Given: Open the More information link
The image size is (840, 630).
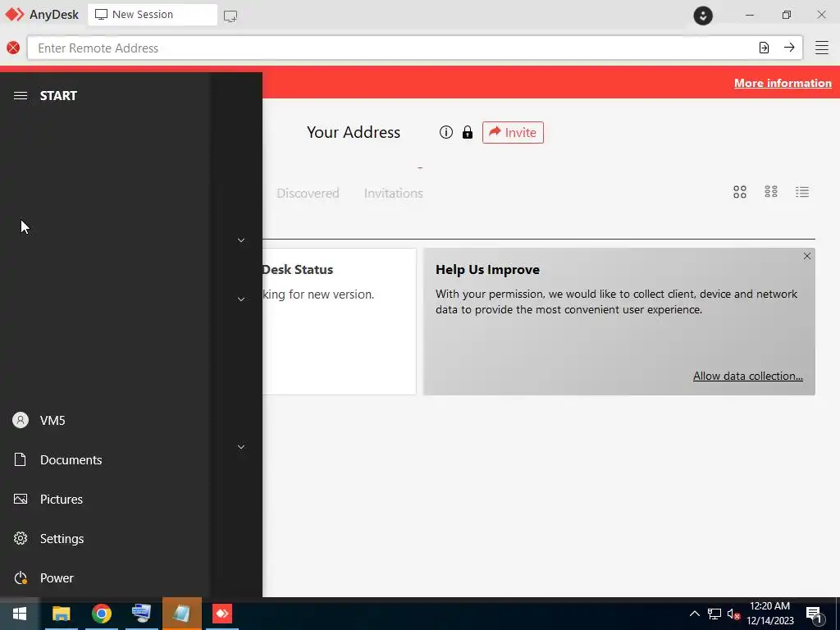Looking at the screenshot, I should pos(783,83).
